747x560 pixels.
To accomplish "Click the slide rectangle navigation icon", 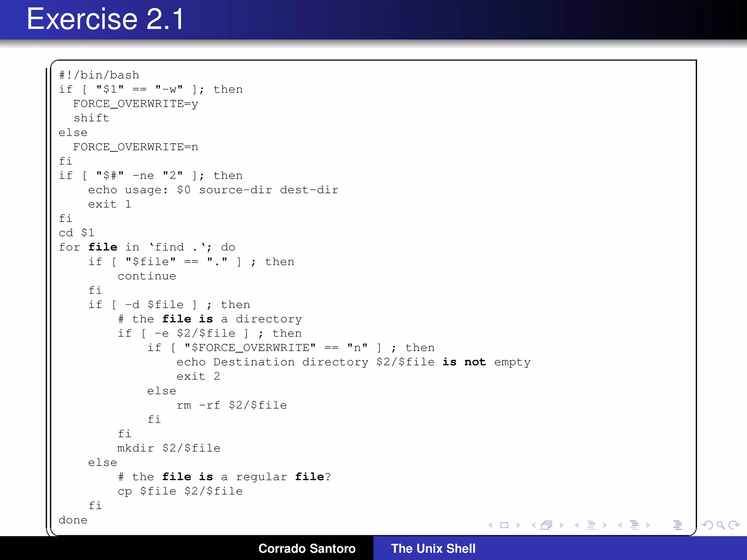I will 504,525.
